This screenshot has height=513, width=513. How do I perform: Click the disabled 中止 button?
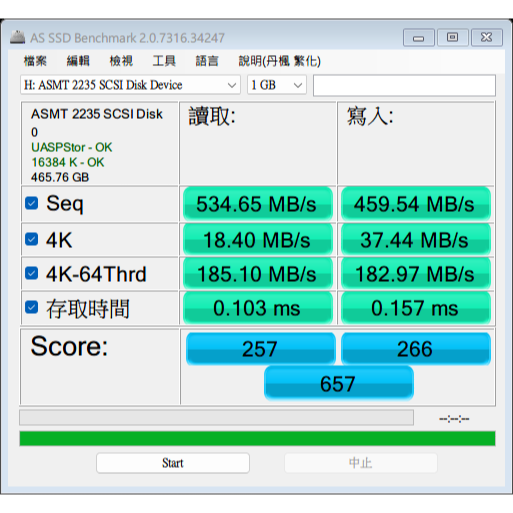(361, 463)
